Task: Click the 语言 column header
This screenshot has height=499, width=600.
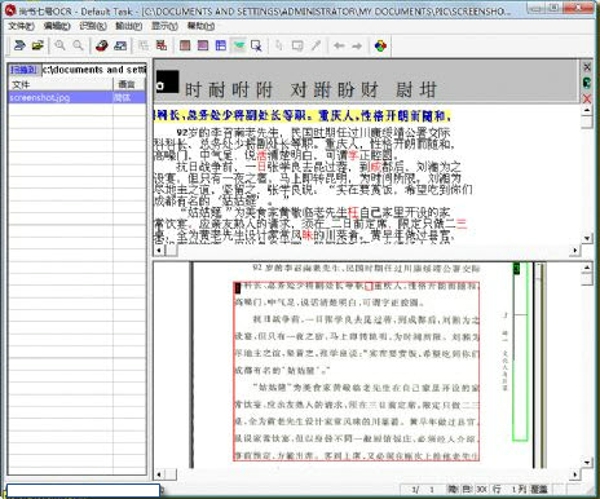Action: [126, 85]
